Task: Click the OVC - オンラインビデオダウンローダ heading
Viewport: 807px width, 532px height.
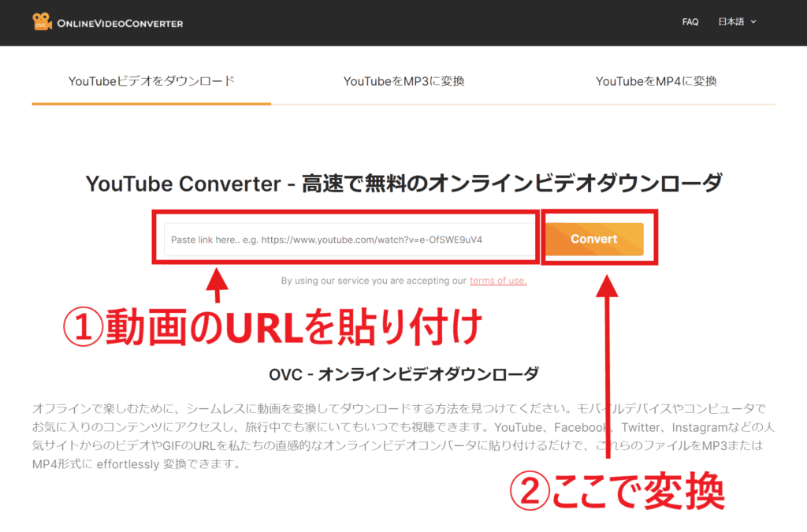Action: click(x=403, y=374)
